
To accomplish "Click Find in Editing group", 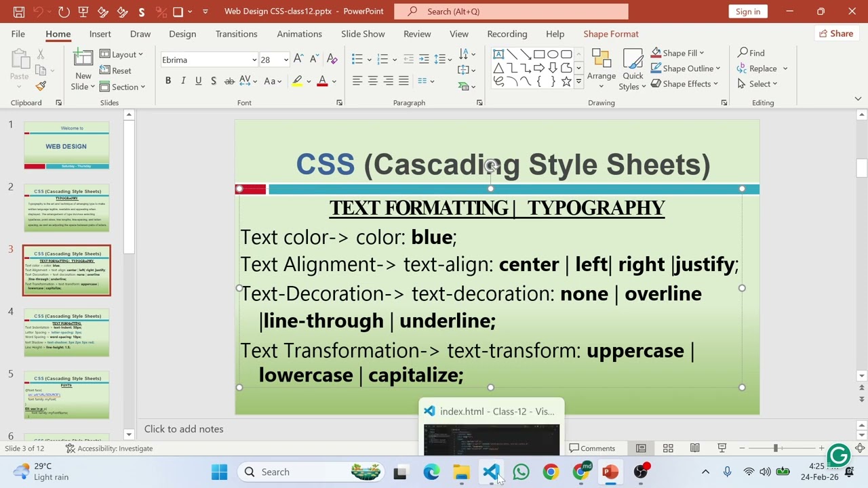I will pyautogui.click(x=751, y=53).
